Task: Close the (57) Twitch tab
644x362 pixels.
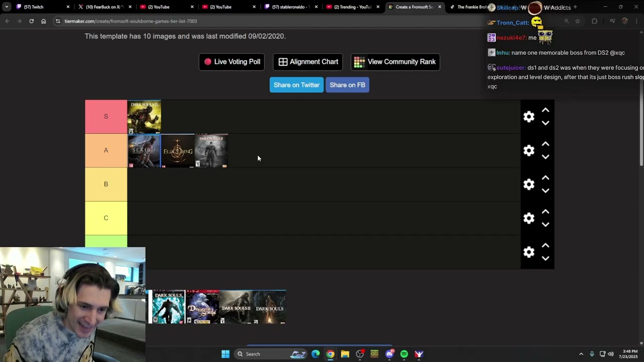Action: pyautogui.click(x=68, y=7)
